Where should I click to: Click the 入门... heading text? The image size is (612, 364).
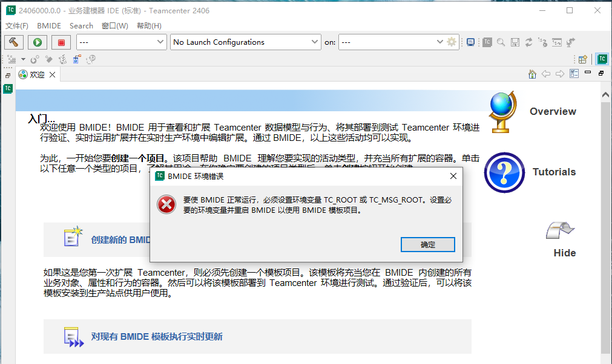coord(41,118)
